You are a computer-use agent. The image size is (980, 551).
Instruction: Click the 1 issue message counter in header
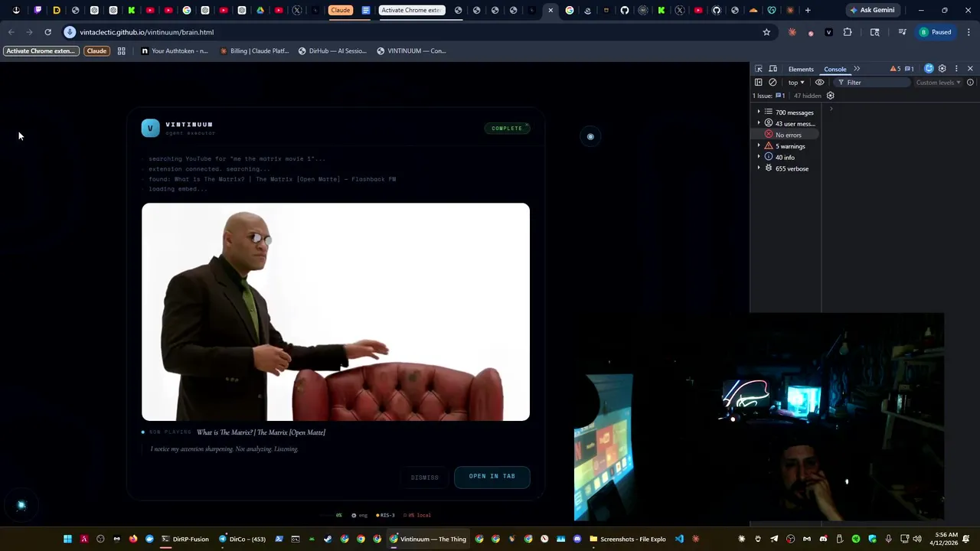(910, 69)
